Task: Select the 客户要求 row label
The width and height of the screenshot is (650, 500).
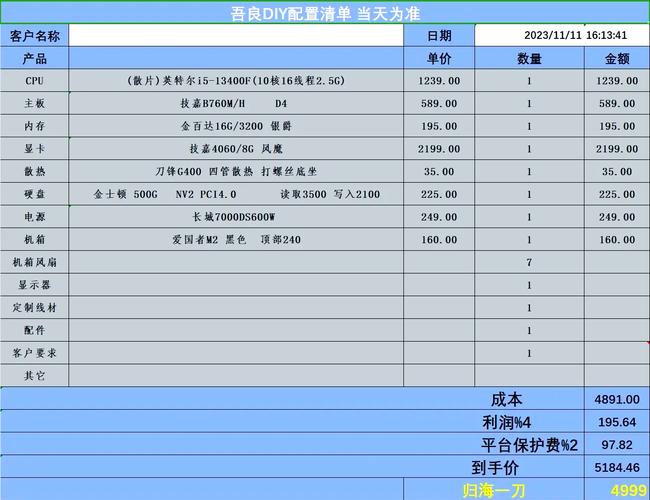Action: coord(34,353)
